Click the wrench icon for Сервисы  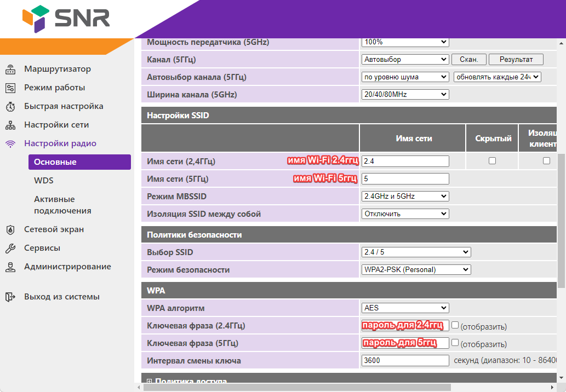(10, 248)
